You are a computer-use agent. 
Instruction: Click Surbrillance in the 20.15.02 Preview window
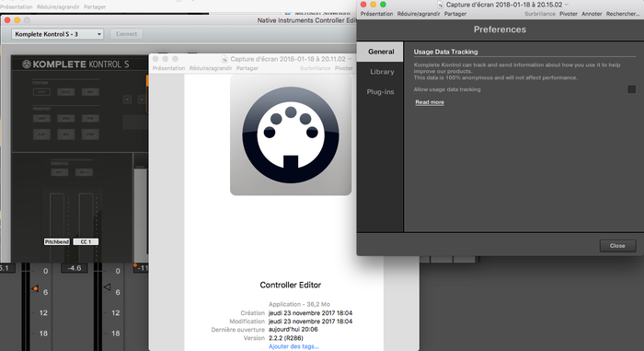pyautogui.click(x=540, y=14)
